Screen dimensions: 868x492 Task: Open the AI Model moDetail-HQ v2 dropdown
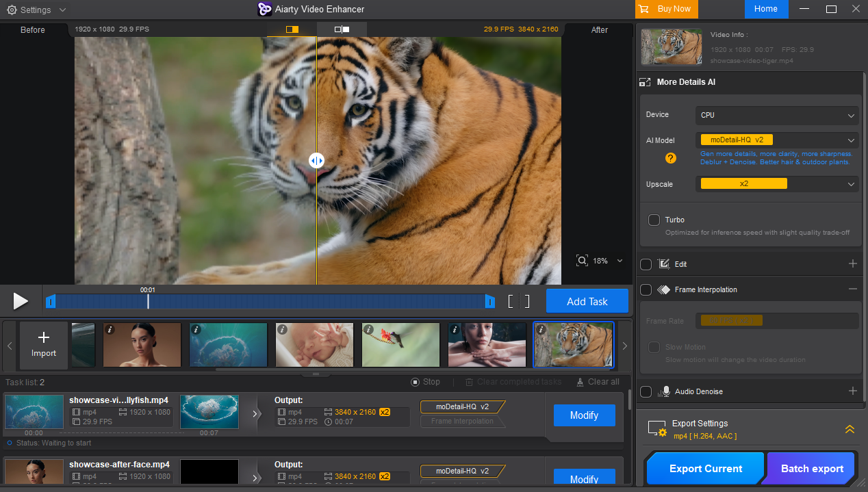[777, 140]
